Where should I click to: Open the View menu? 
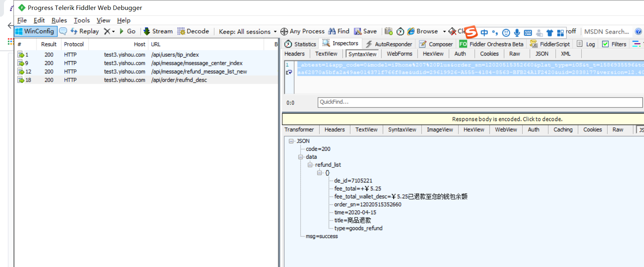pyautogui.click(x=103, y=20)
